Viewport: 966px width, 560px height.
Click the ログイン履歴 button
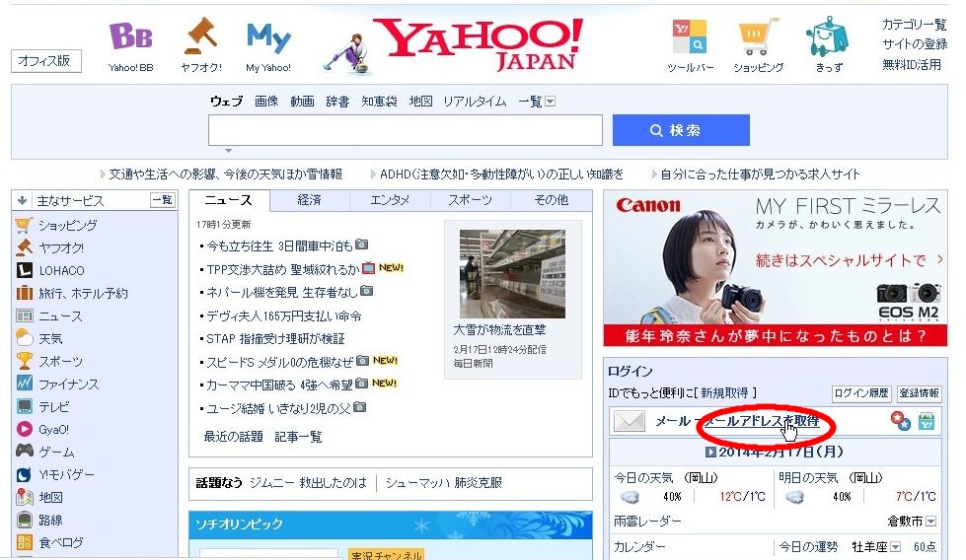coord(861,393)
